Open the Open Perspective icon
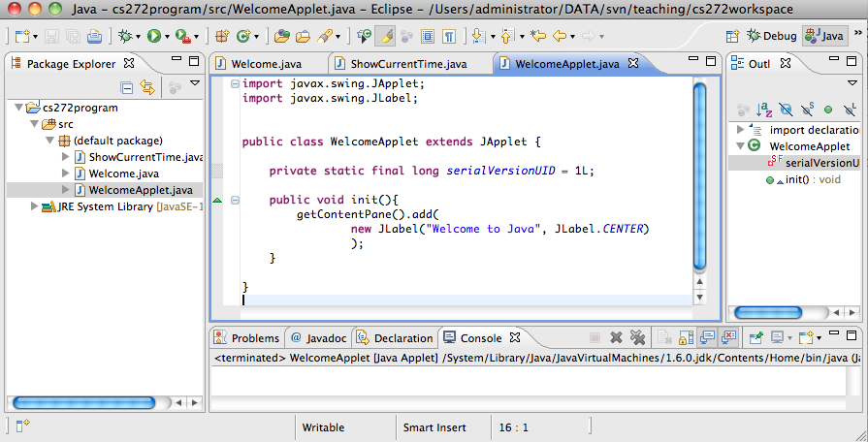This screenshot has width=868, height=442. (x=733, y=37)
